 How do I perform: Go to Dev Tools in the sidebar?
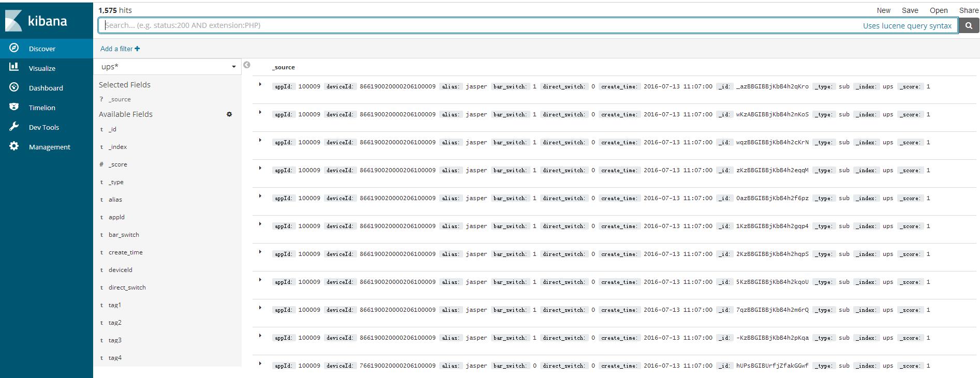click(x=44, y=127)
